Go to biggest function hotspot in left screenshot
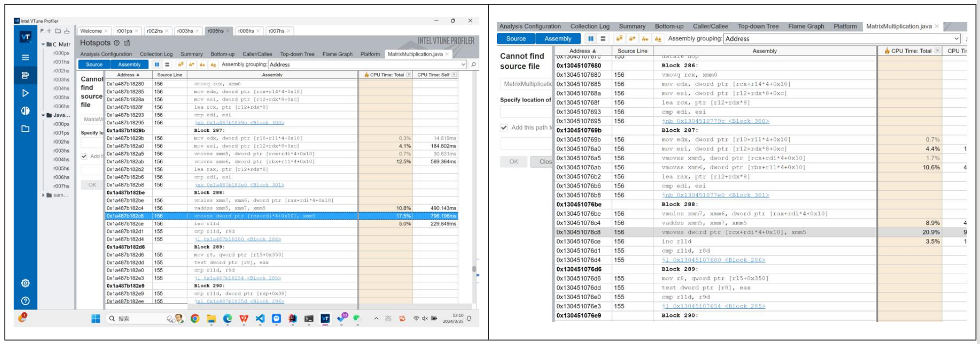The image size is (980, 344). coord(181,65)
